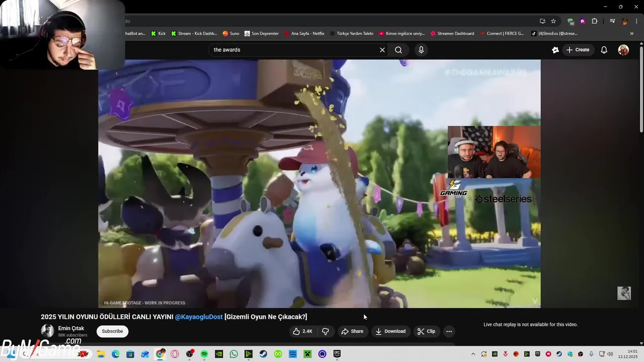Open the YouTube account avatar menu
Screen dimensions: 644x362
coord(623,50)
